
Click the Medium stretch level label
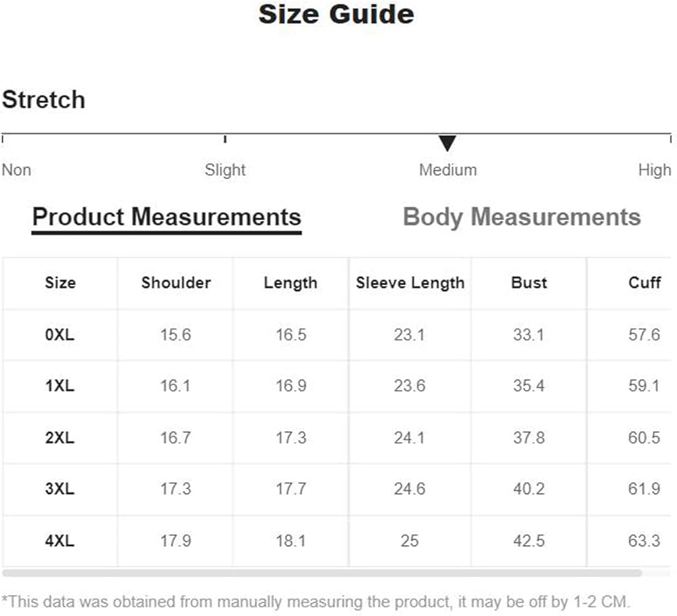[x=447, y=170]
